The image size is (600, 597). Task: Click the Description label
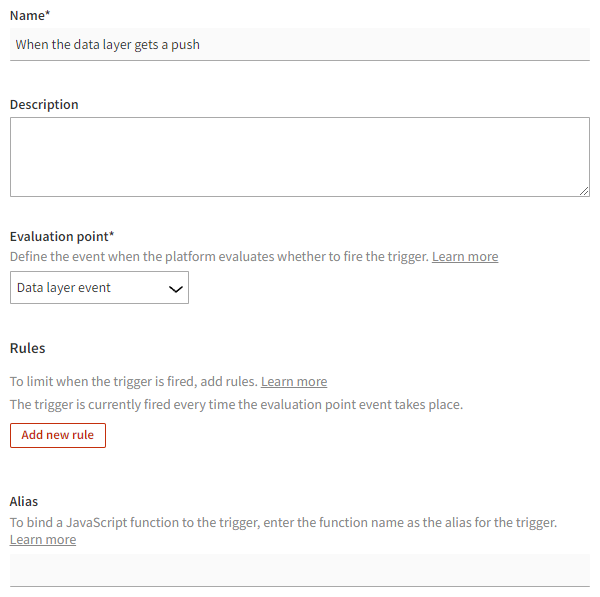(44, 104)
